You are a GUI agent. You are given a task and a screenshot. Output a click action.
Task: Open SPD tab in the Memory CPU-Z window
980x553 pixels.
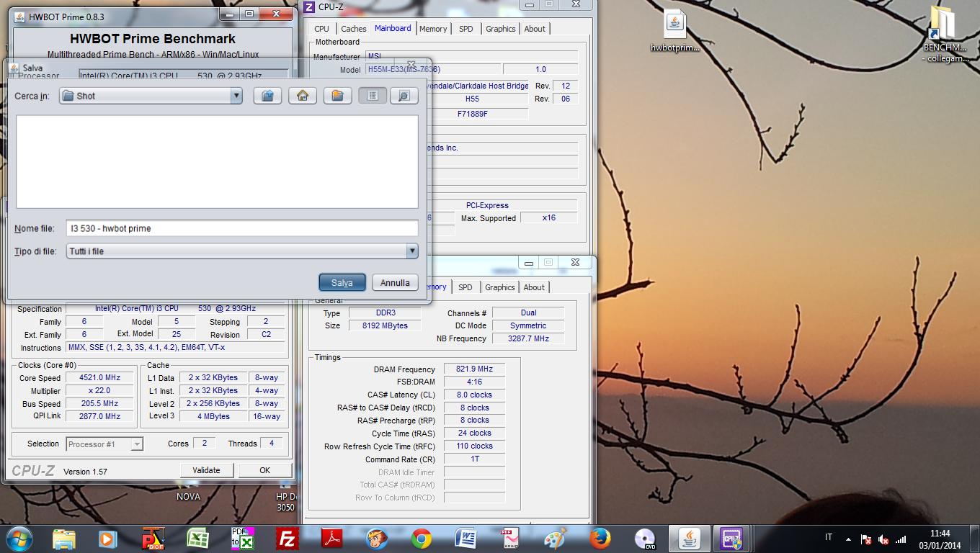(x=465, y=287)
